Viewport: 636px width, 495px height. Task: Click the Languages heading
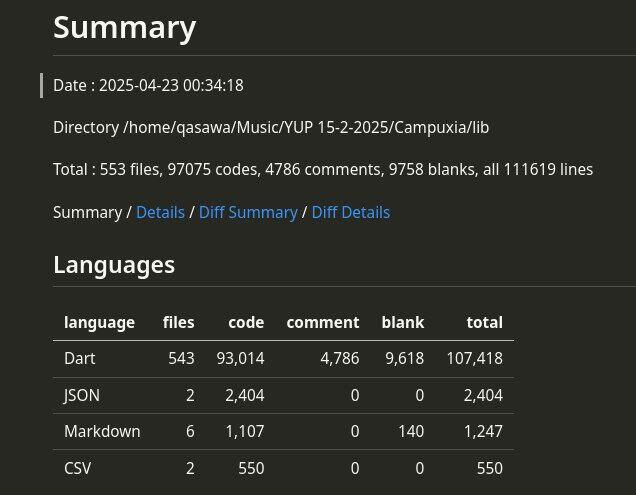point(114,264)
